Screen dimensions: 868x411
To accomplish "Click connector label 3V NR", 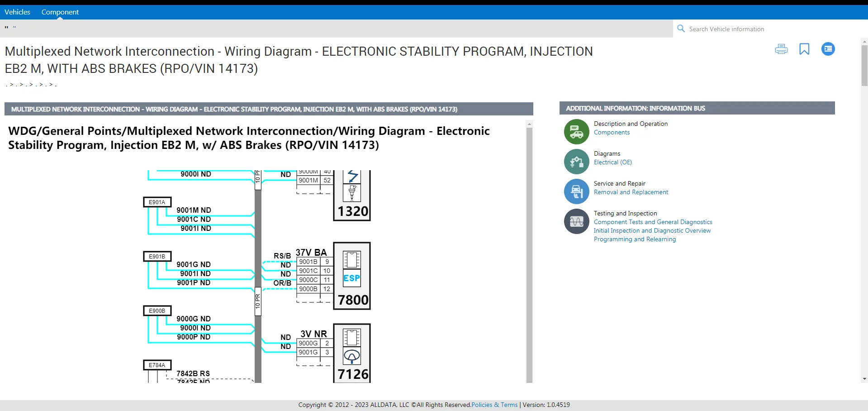I will click(x=313, y=334).
